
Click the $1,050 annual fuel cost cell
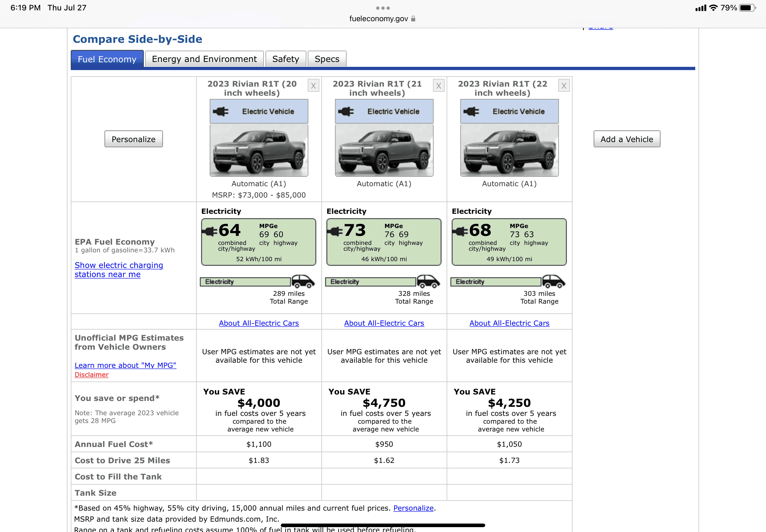click(x=509, y=444)
